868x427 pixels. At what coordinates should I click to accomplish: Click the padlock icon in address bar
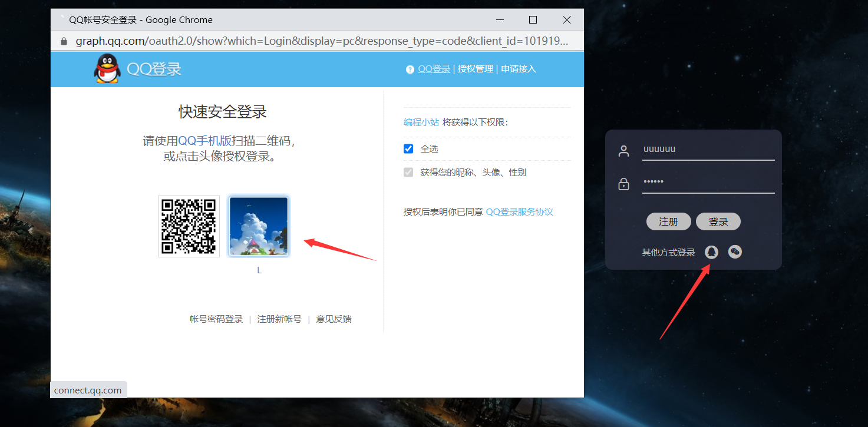64,41
